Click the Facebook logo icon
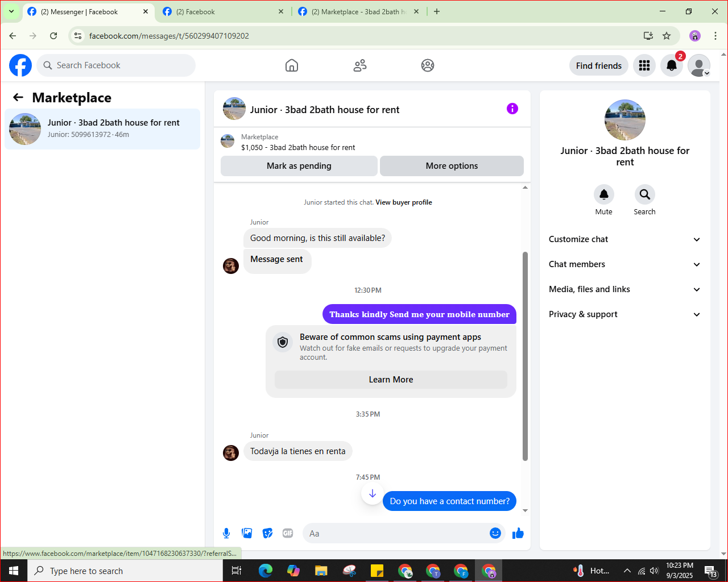This screenshot has height=582, width=728. point(20,65)
